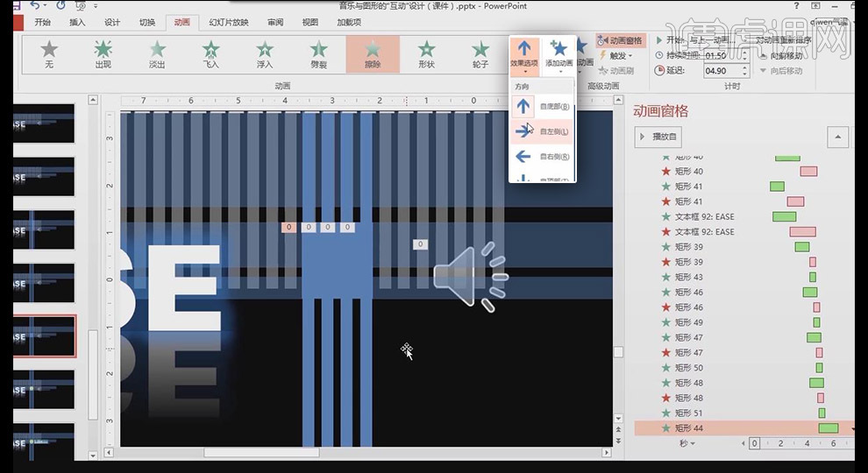Switch to the 切换 transitions tab
This screenshot has height=473, width=868.
pyautogui.click(x=146, y=22)
